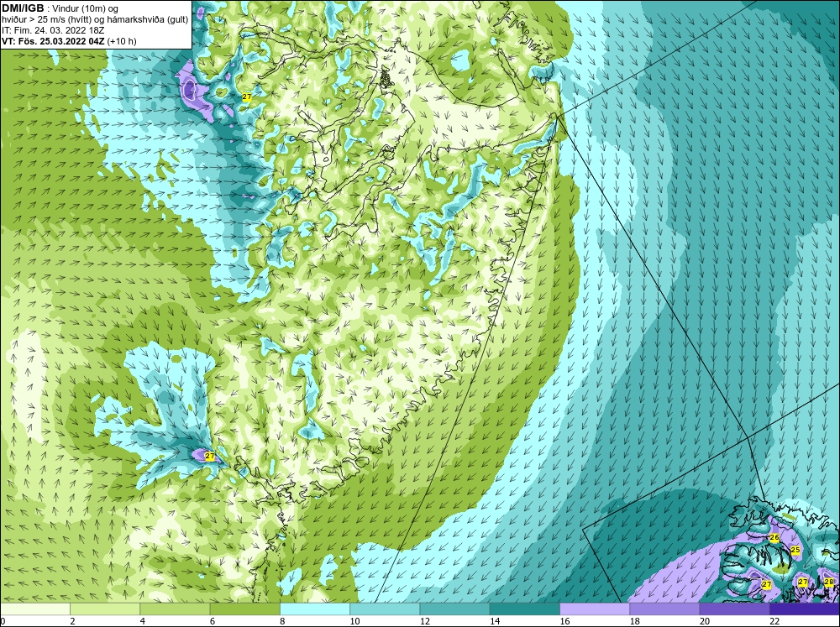Click the indigo swatch above 22 m/s
Viewport: 840px width, 627px height.
[805, 609]
